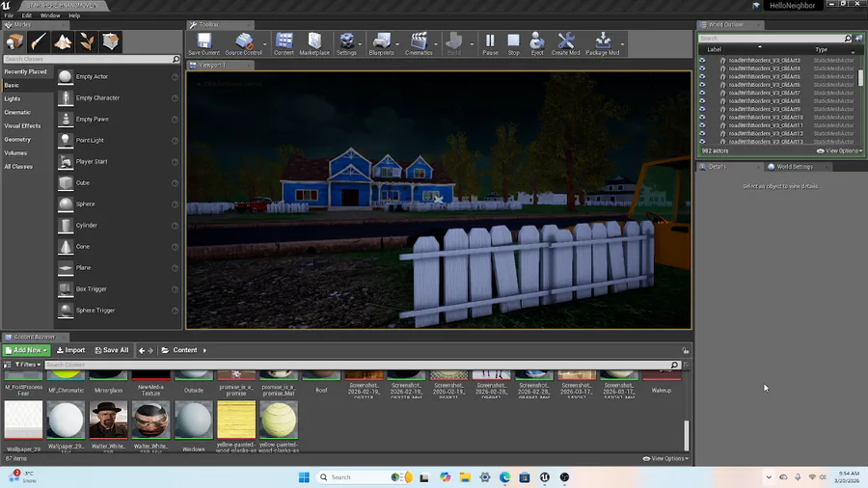
Task: Open the Filters dropdown
Action: click(x=28, y=365)
